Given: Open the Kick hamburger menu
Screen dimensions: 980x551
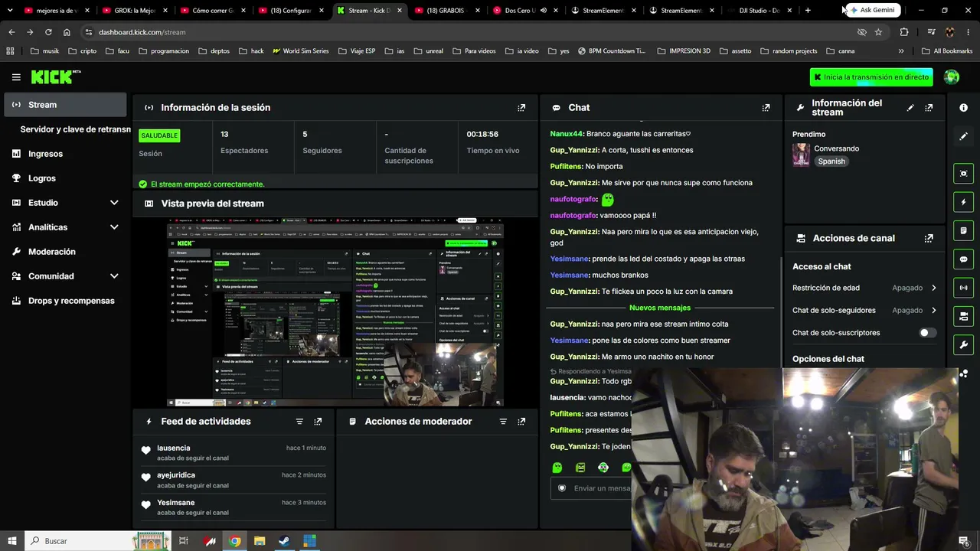Looking at the screenshot, I should click(x=16, y=77).
